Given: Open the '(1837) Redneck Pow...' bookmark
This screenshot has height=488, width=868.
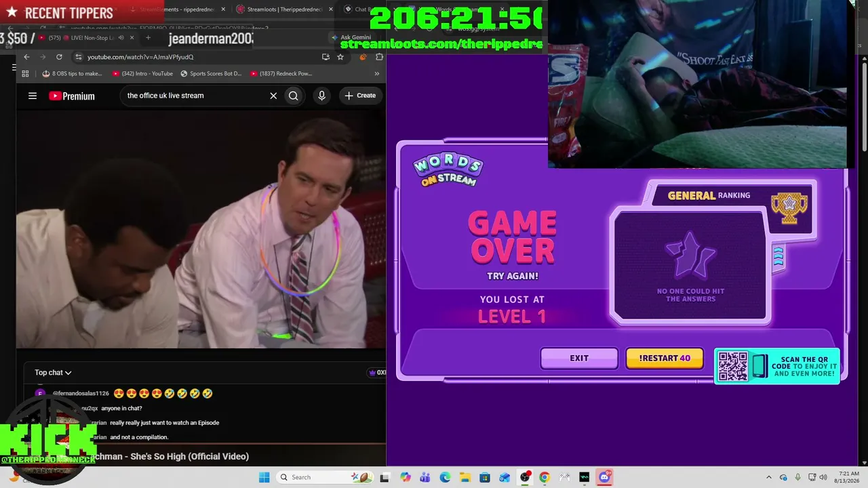Looking at the screenshot, I should [281, 73].
